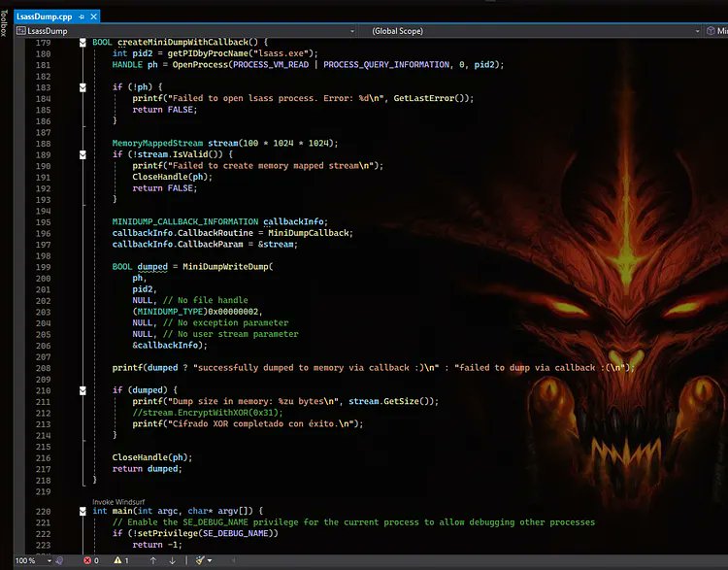Go to the previous issue with up arrow

coord(153,560)
